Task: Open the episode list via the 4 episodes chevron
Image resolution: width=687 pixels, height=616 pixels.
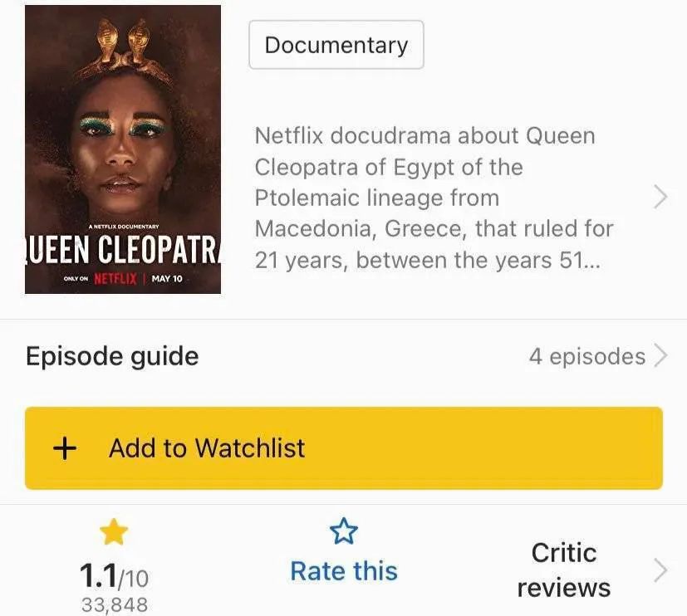Action: pyautogui.click(x=660, y=356)
